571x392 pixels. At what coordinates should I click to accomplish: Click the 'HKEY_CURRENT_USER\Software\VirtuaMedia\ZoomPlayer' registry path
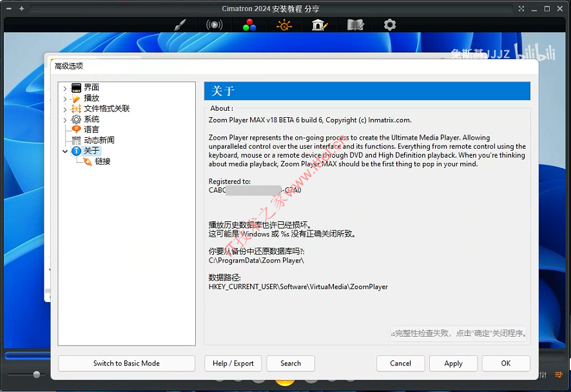tap(298, 287)
